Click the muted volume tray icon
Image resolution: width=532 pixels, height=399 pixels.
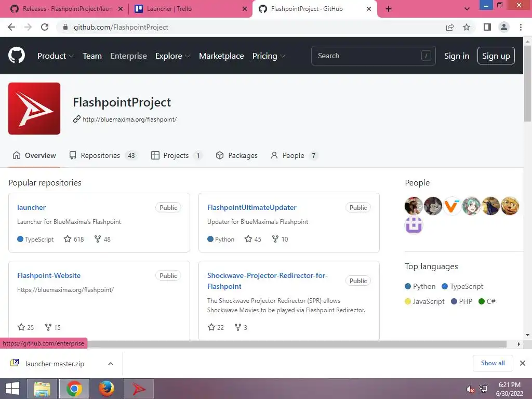[x=470, y=389]
